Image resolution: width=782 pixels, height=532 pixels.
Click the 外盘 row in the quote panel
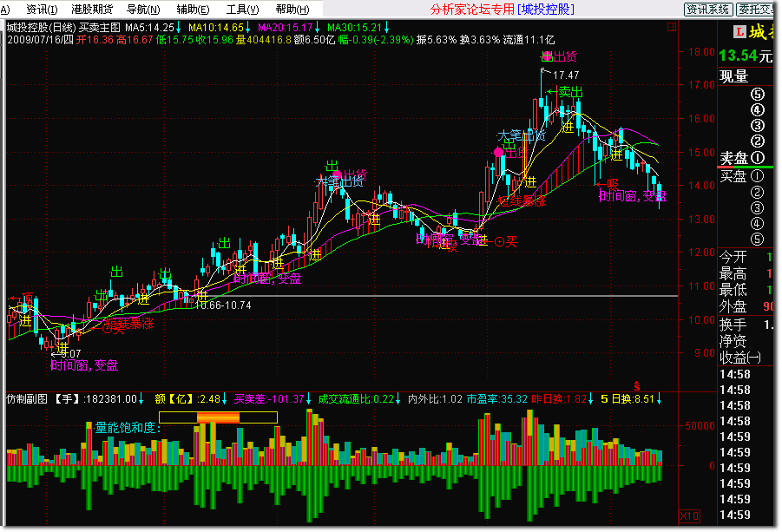[746, 306]
